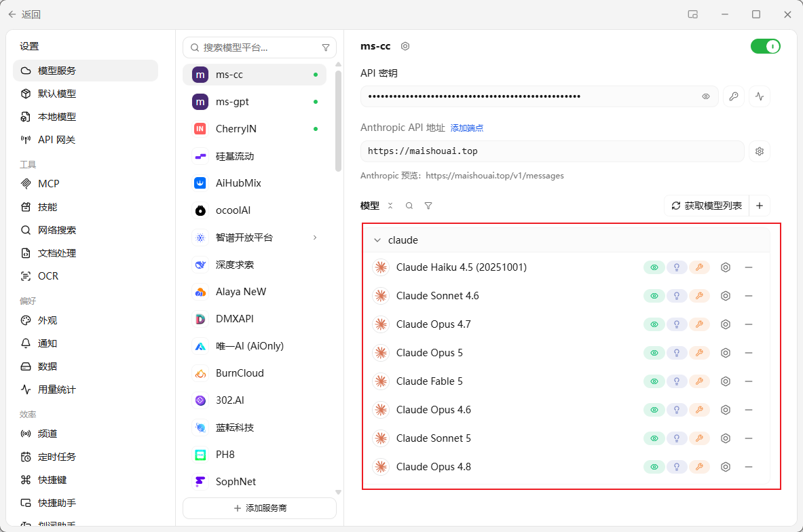Click the API 密钥 password field
803x532 pixels.
point(539,96)
